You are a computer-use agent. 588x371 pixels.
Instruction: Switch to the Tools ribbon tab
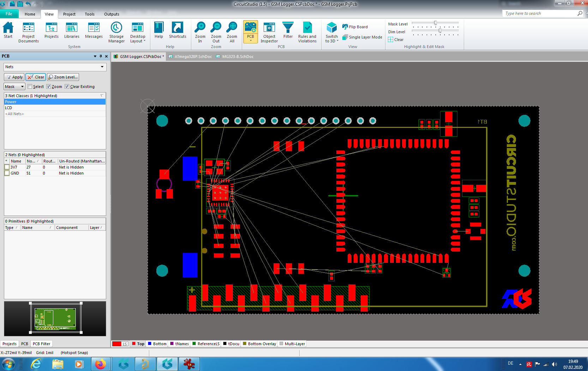(x=90, y=14)
